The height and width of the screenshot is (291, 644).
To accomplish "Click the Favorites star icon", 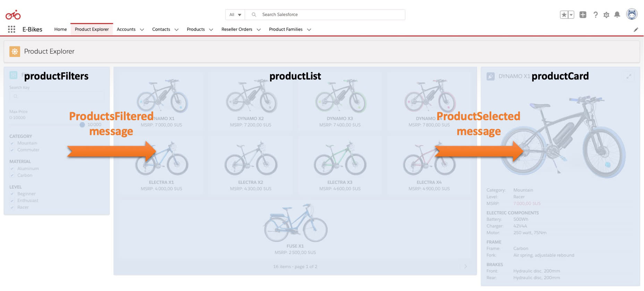I will coord(564,15).
